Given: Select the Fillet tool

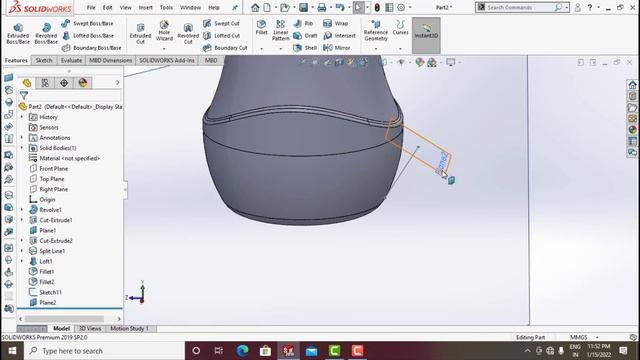Looking at the screenshot, I should (x=261, y=27).
